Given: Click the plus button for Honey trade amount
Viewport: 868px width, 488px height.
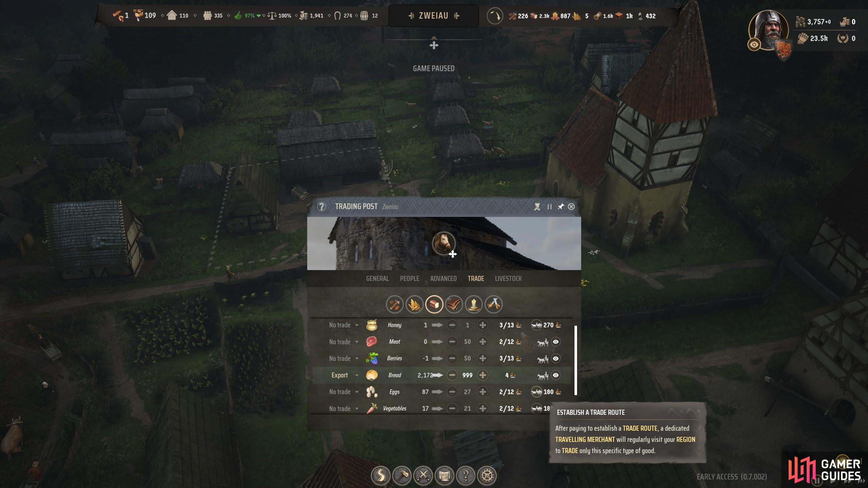Looking at the screenshot, I should click(482, 324).
